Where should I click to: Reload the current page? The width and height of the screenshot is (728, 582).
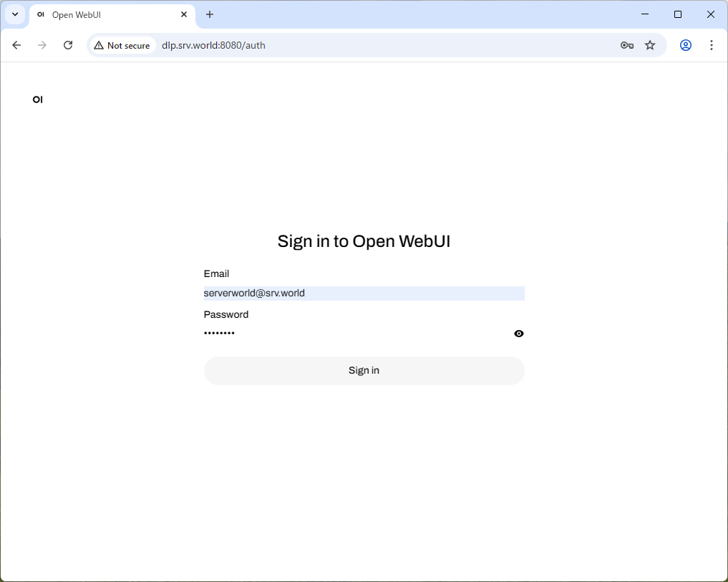(68, 45)
